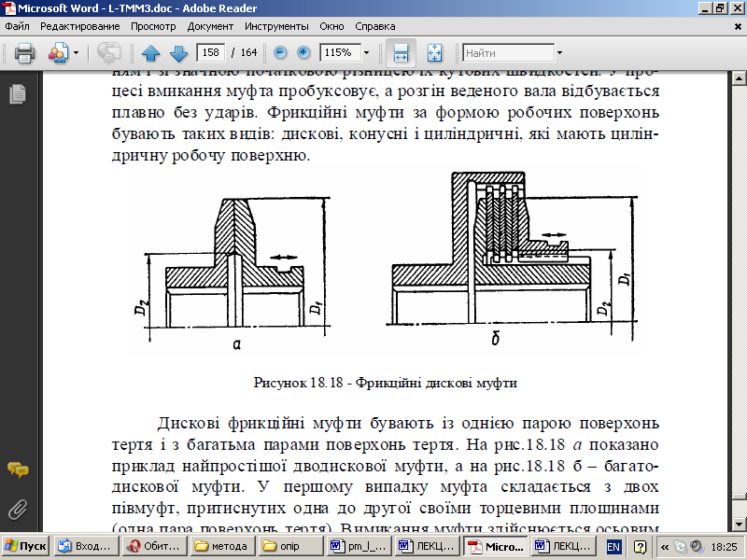Screen dimensions: 747x560
Task: Switch to the first ЛЕКЦ... Word taskbar button
Action: point(427,546)
